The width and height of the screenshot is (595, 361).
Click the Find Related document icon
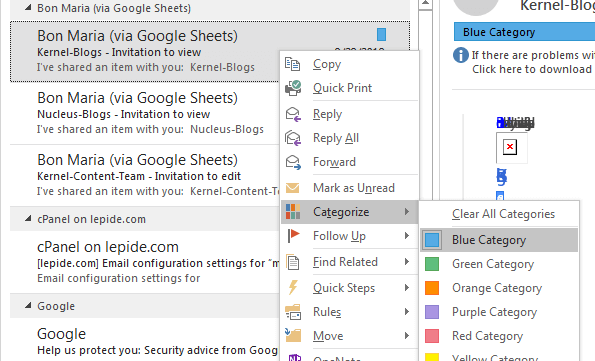pos(293,262)
